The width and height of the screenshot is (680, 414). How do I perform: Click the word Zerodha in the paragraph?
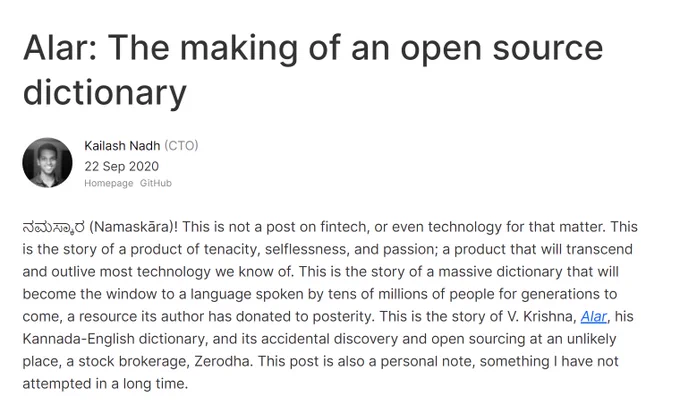[x=222, y=362]
